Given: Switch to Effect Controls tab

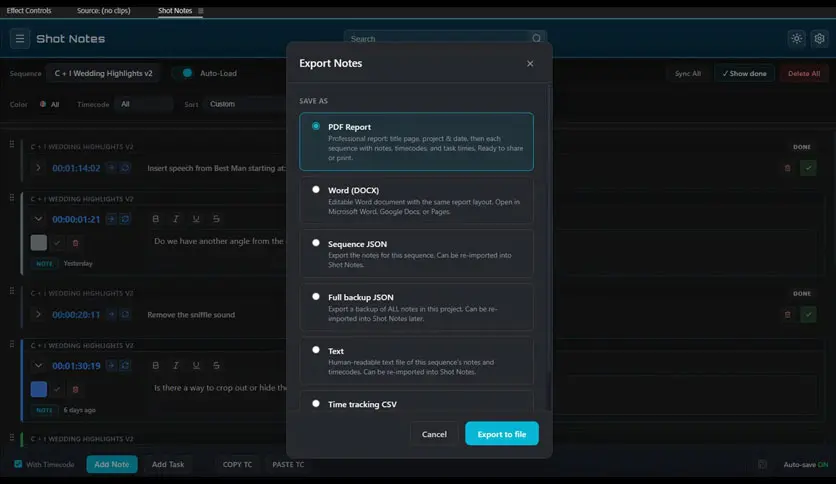Looking at the screenshot, I should click(29, 11).
